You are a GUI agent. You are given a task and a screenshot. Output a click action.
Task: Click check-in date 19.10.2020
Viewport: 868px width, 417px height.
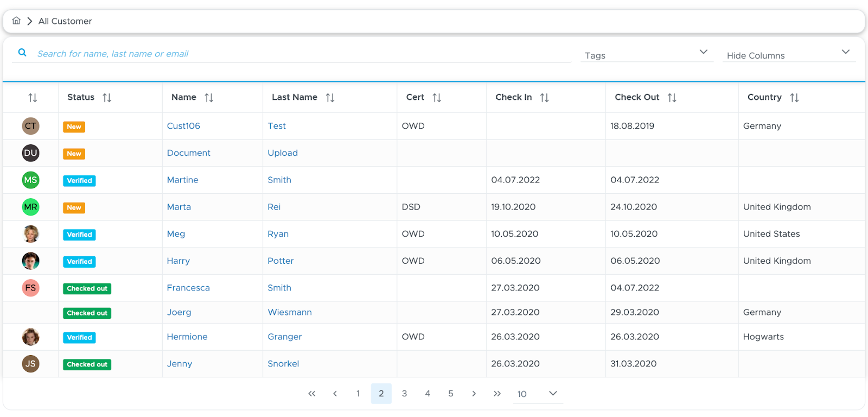(513, 207)
